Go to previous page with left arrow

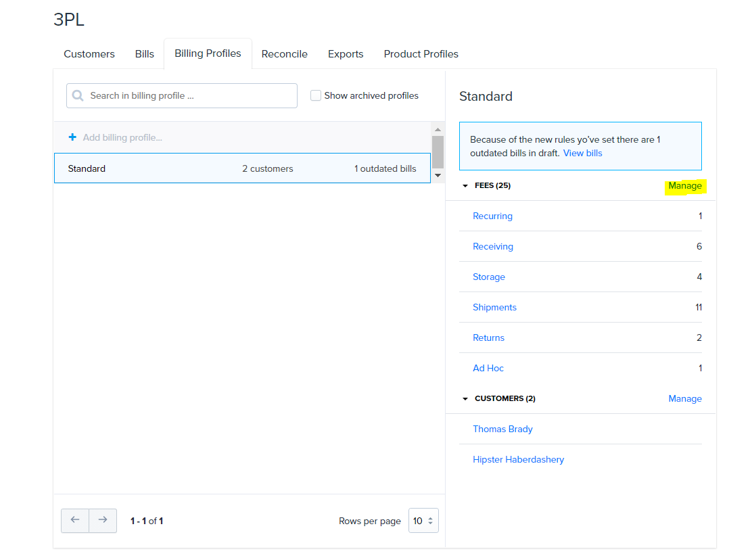pos(75,520)
